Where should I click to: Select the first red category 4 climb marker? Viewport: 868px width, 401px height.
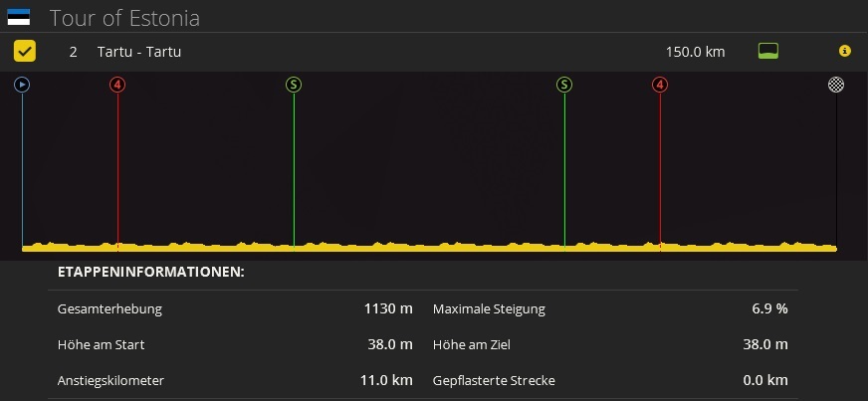[117, 85]
